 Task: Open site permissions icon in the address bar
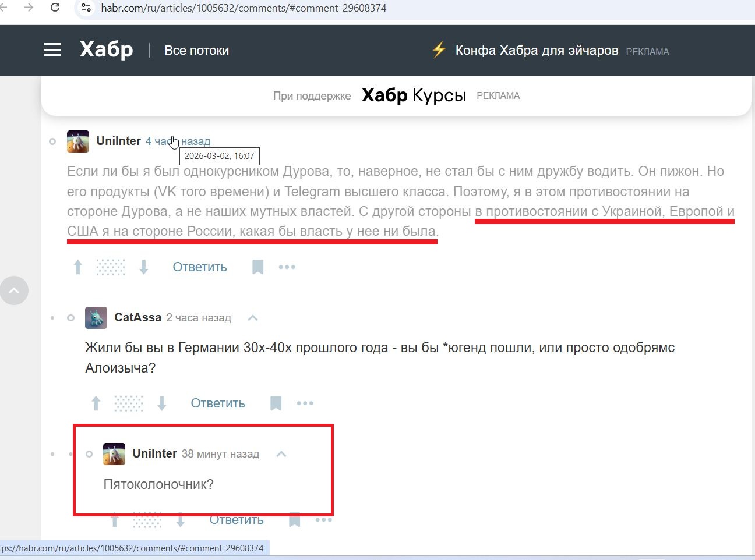tap(85, 8)
